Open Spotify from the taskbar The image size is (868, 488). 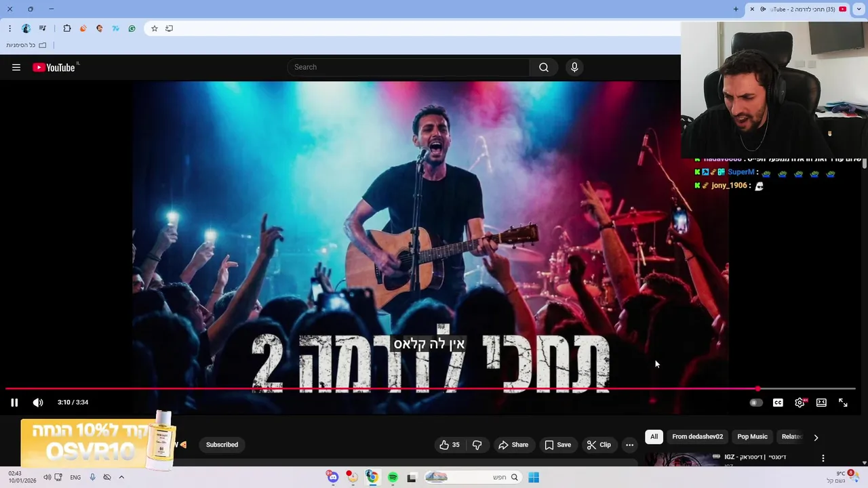(393, 477)
